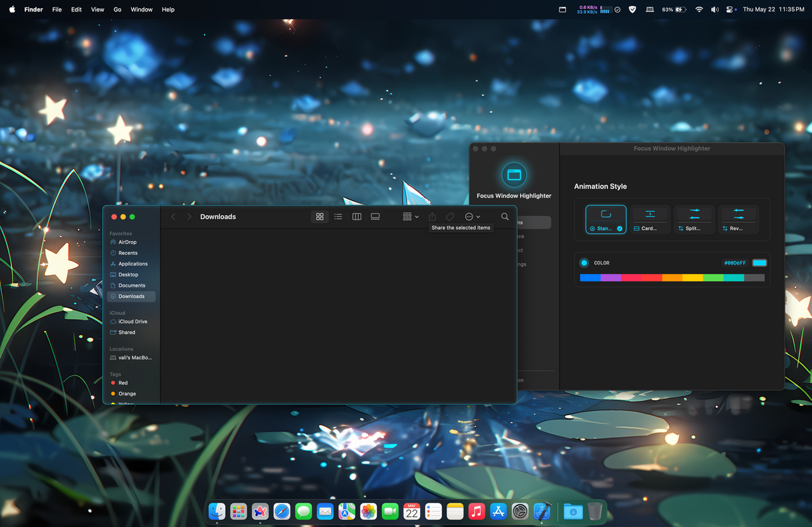The height and width of the screenshot is (527, 812).
Task: Click the #00D6FF hex color field
Action: [735, 263]
